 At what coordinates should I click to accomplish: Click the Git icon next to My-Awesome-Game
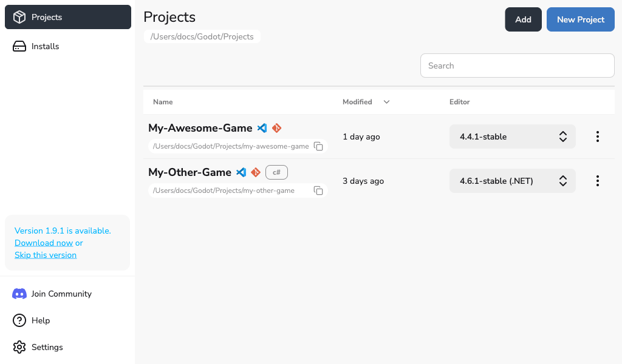[276, 128]
